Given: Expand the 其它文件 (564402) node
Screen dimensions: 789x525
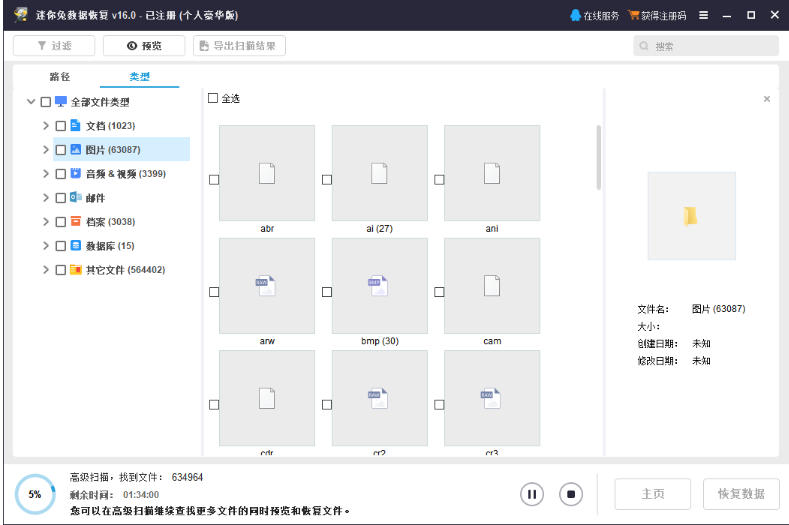Looking at the screenshot, I should [x=46, y=270].
